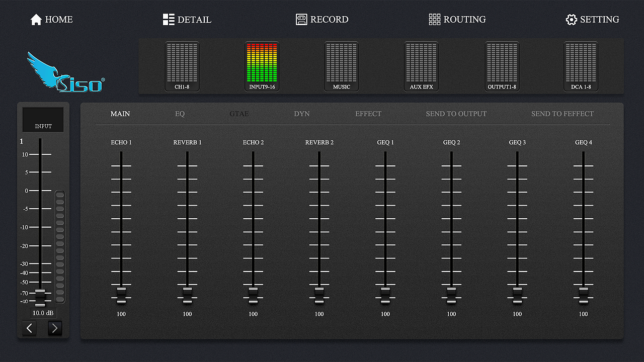This screenshot has width=644, height=362.
Task: Click the ISO eagle logo
Action: point(65,73)
